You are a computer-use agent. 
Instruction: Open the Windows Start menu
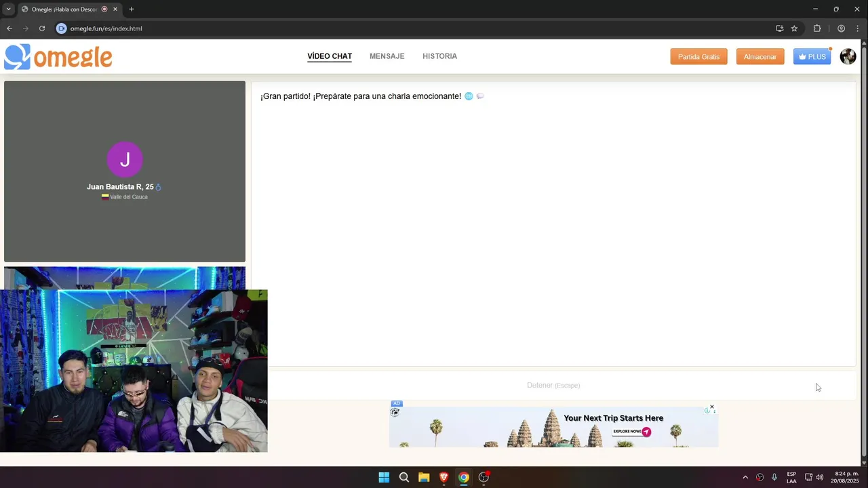[384, 477]
